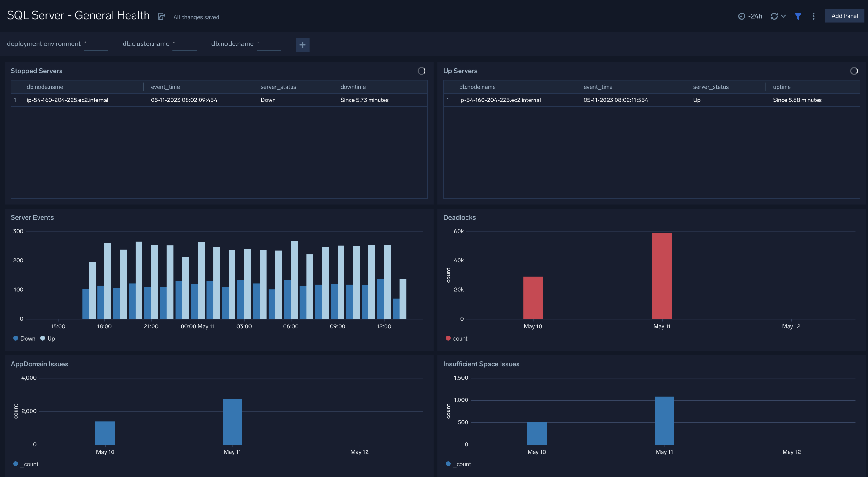Click the Insufficient Space Issues panel title
The image size is (868, 477).
point(481,364)
